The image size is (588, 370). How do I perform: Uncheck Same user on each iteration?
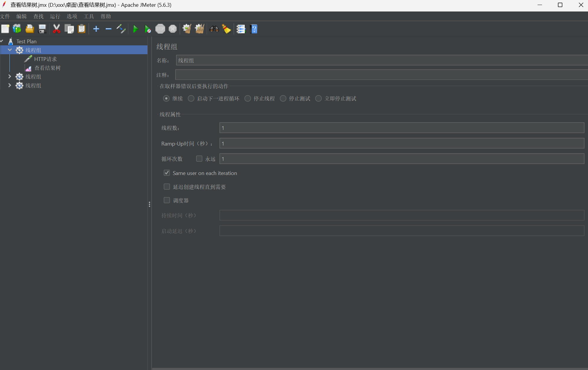point(167,173)
